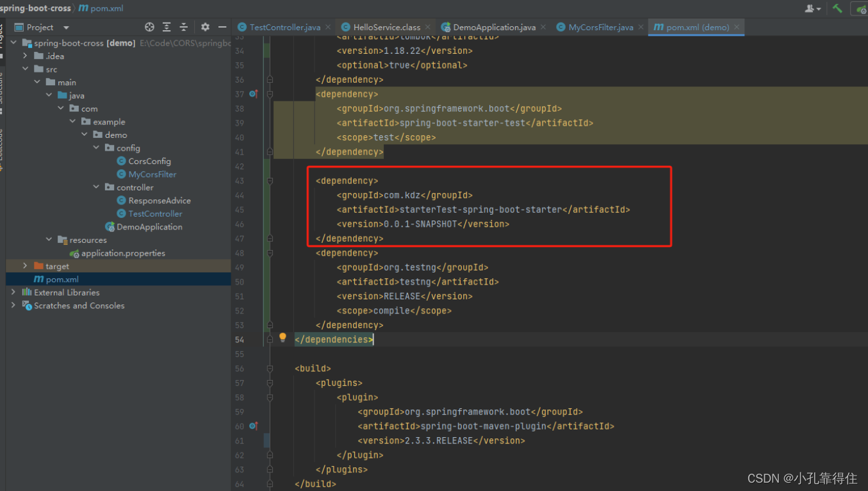Fold the build block at line 56
The width and height of the screenshot is (868, 491).
[x=270, y=369]
